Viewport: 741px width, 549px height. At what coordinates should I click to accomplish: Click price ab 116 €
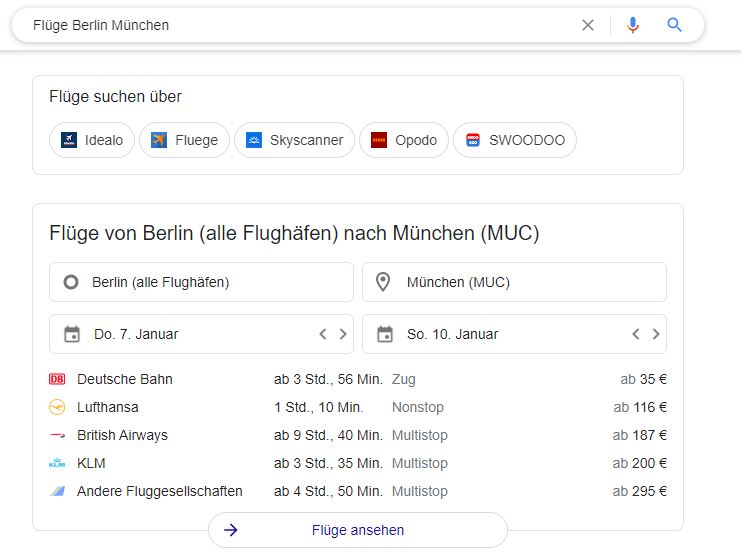pos(640,407)
